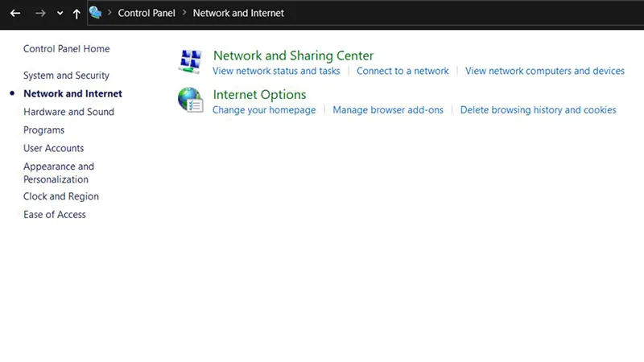Image resolution: width=644 pixels, height=362 pixels.
Task: Expand the chevron after Control Panel breadcrumb
Action: (x=184, y=13)
